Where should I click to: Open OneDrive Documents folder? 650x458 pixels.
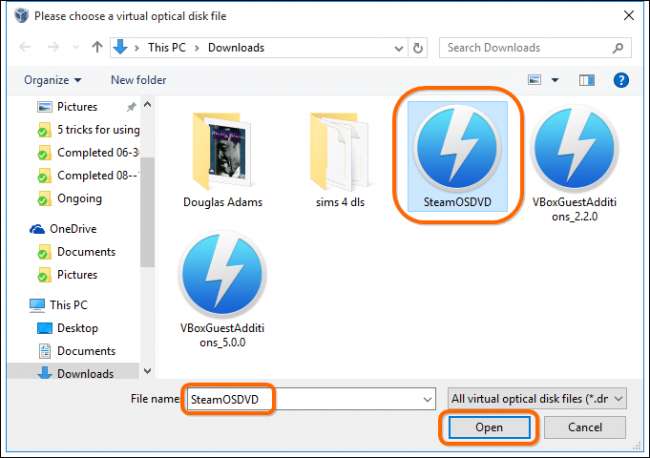(76, 252)
